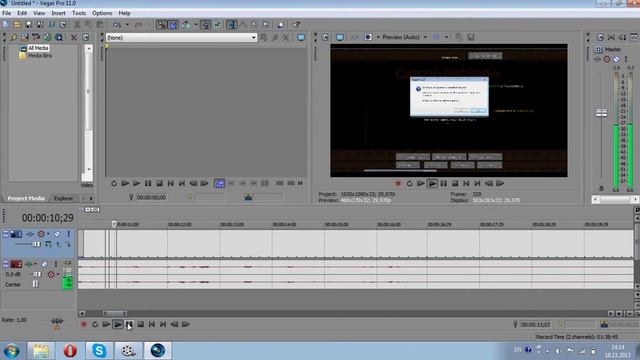Open a project using the folder icon

tap(17, 24)
